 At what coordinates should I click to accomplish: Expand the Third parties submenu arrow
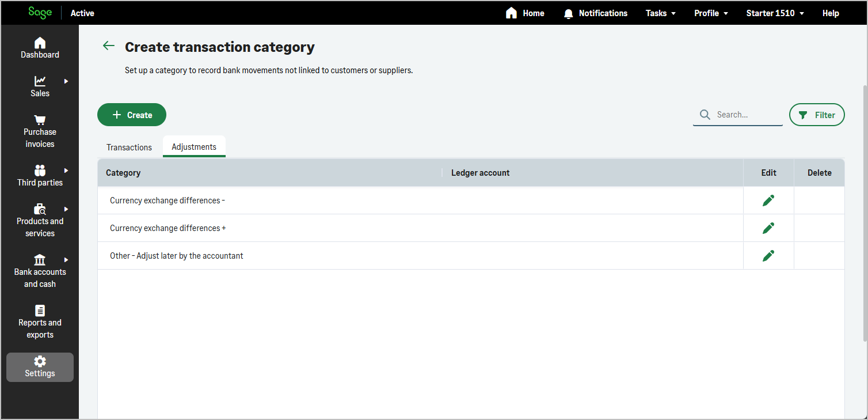coord(66,171)
